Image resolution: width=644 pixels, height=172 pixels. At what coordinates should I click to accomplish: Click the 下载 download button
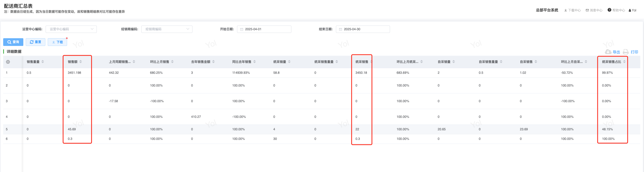(x=57, y=42)
